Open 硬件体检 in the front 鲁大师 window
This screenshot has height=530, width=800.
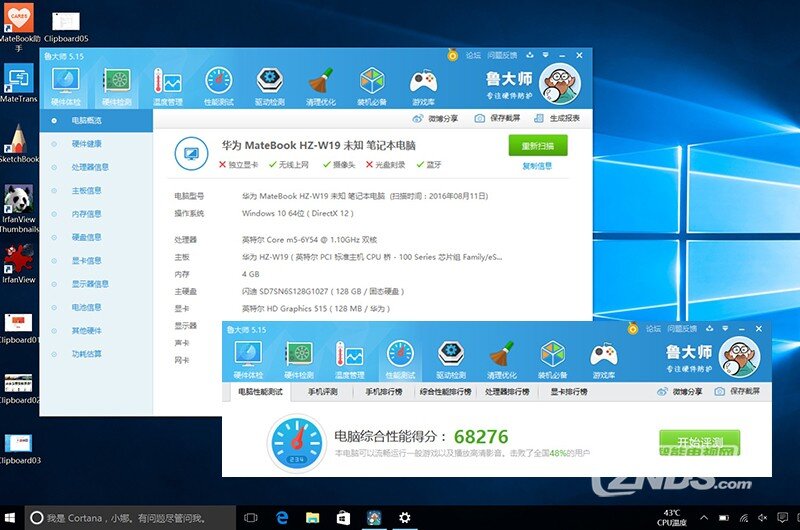tap(248, 360)
